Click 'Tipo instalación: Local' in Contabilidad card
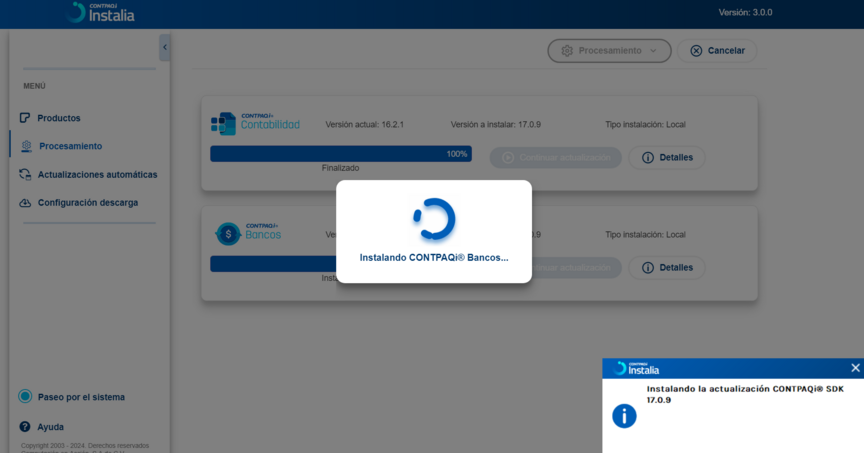 (x=645, y=125)
